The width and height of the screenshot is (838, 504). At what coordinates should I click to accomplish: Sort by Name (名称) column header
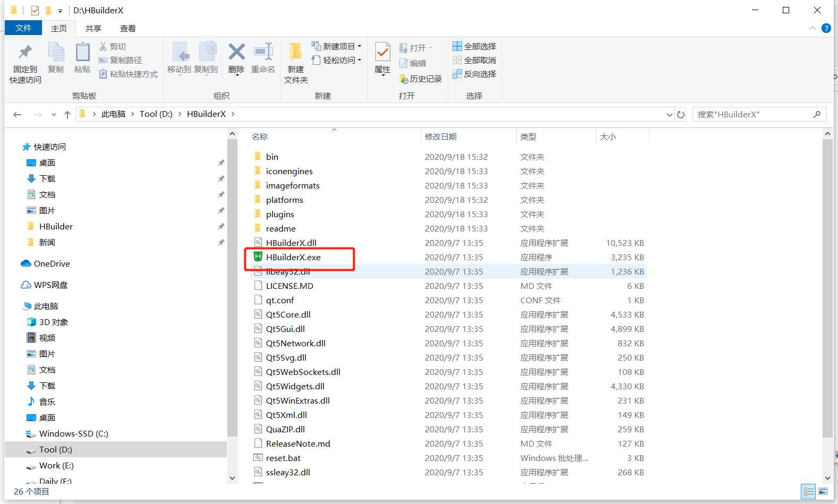260,136
